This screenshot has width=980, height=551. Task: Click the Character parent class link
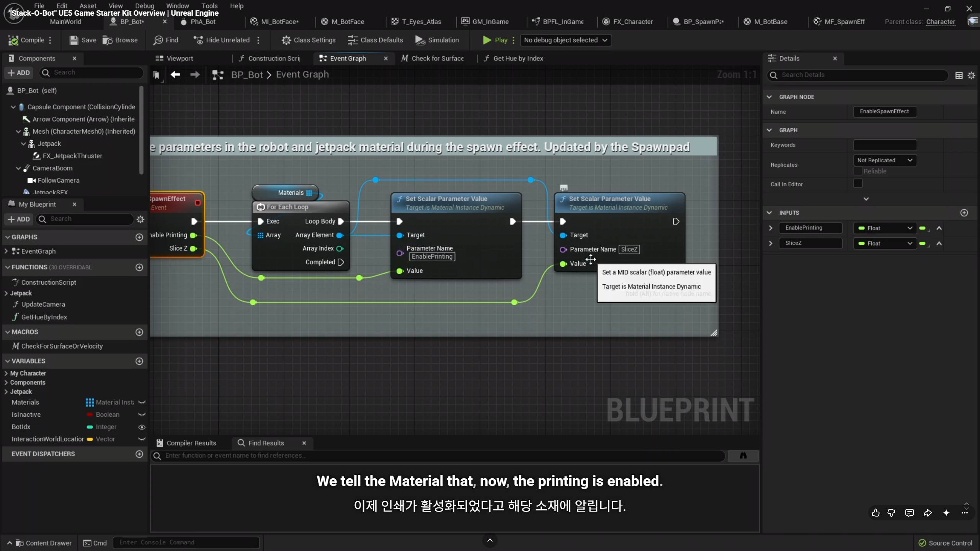click(x=941, y=22)
